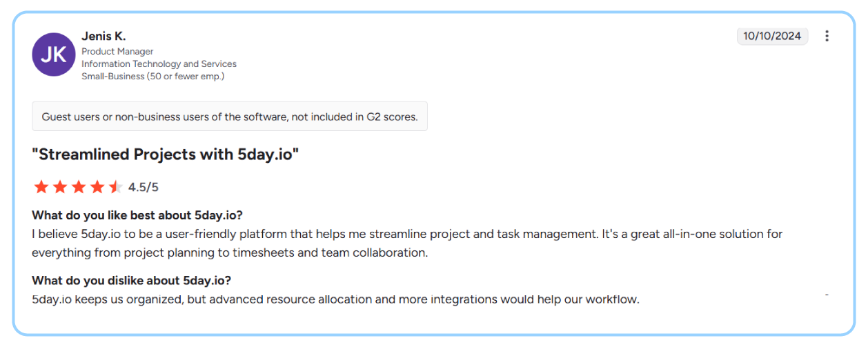
Task: Click the sentence beginning "I believe 5day.io"
Action: (x=407, y=234)
